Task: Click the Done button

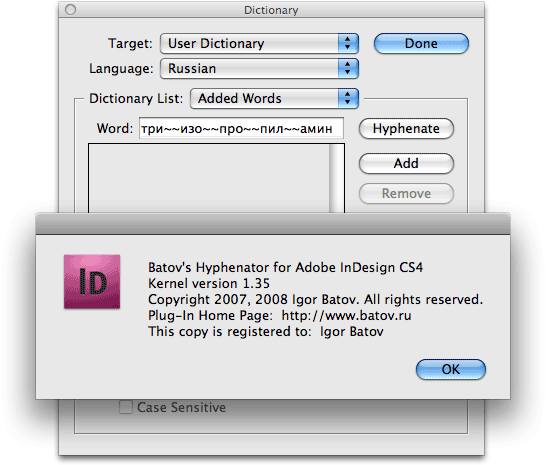Action: click(421, 44)
